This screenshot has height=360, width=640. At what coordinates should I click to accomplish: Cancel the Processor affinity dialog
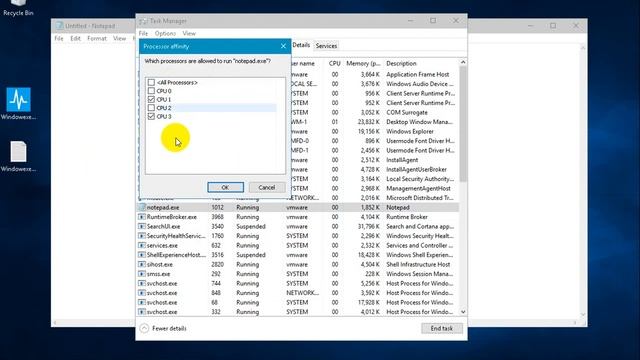[x=267, y=187]
